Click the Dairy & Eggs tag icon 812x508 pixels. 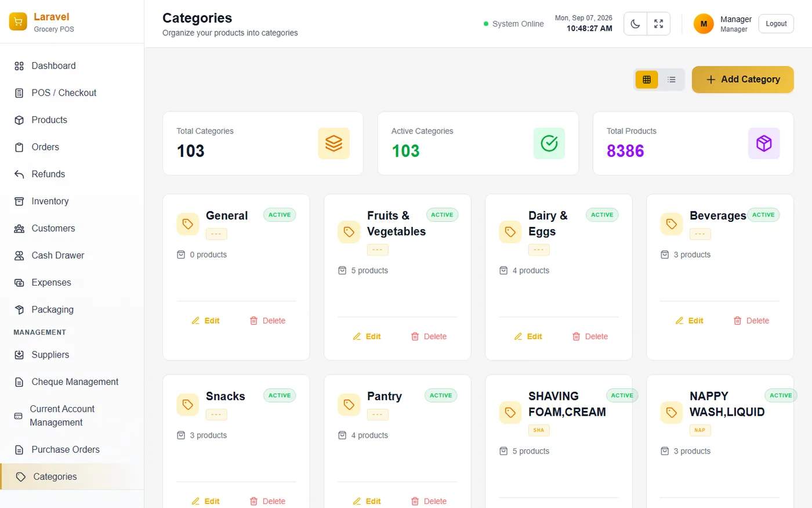pos(510,232)
